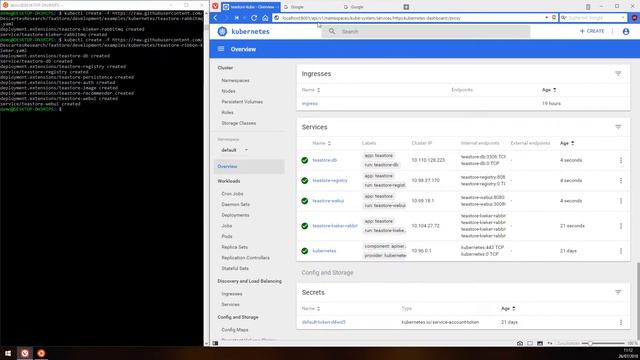Open the teastore-webui service link
This screenshot has width=640, height=360.
(x=328, y=201)
